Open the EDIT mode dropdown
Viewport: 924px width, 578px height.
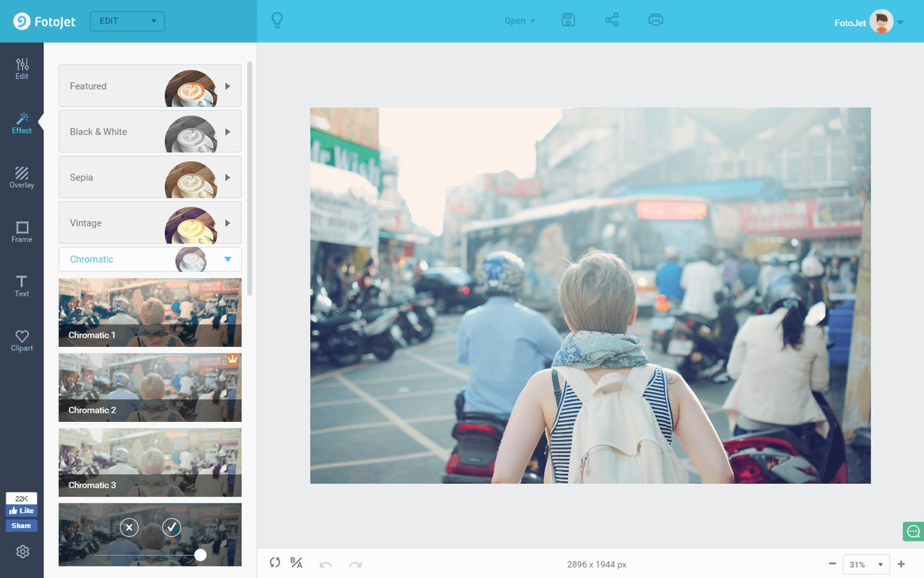(127, 21)
